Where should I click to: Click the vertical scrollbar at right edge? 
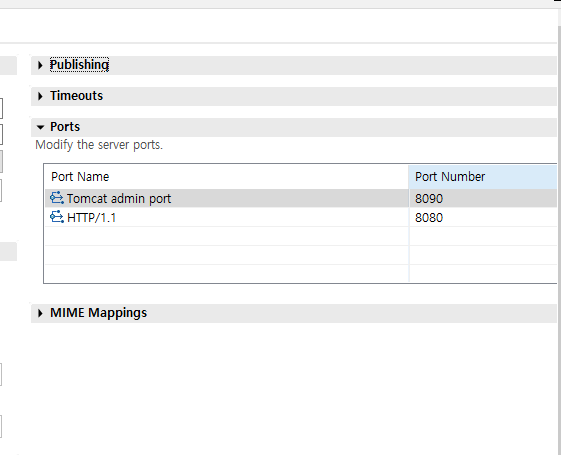point(559,229)
